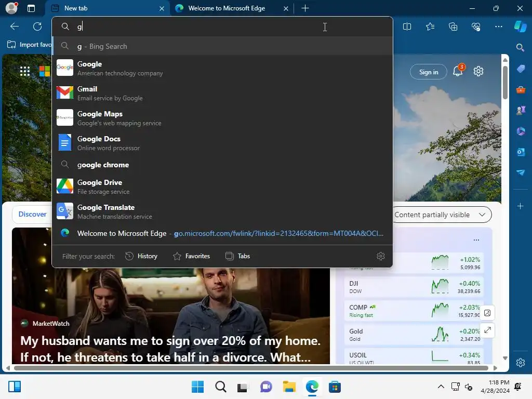The image size is (532, 399).
Task: Open the Windows Start button
Action: coord(197,387)
